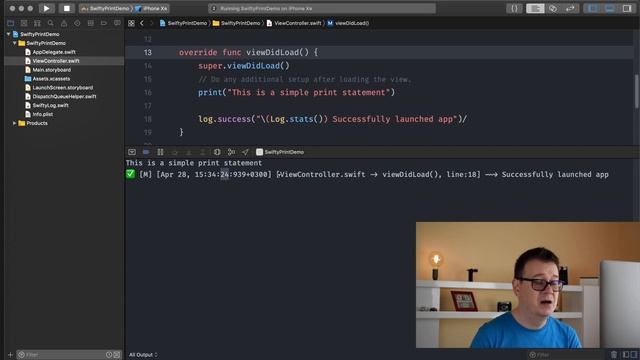
Task: Open Simulate Location menu
Action: 245,152
